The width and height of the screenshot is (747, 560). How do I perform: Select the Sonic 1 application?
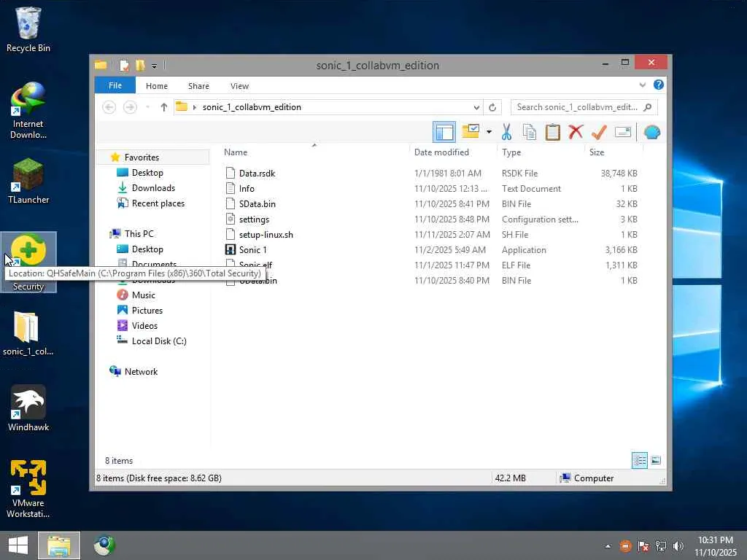(252, 250)
